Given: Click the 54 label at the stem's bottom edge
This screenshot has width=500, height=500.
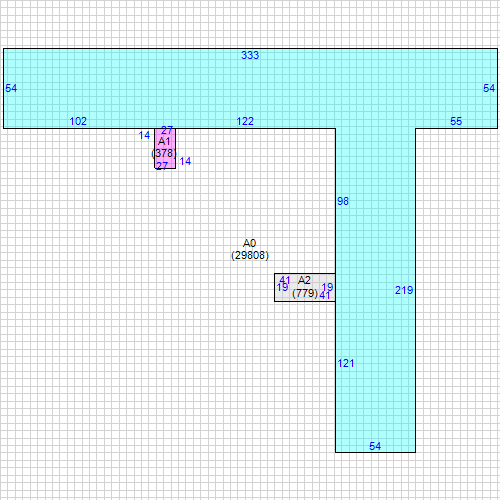Looking at the screenshot, I should [x=375, y=446].
